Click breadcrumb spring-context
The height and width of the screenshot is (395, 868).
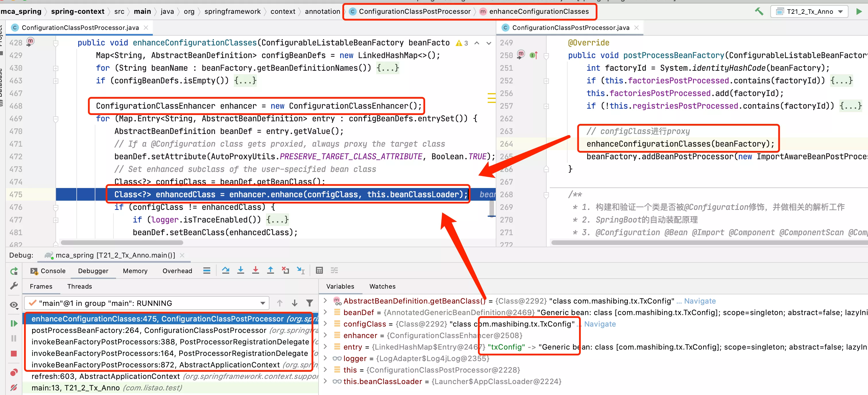pyautogui.click(x=78, y=11)
